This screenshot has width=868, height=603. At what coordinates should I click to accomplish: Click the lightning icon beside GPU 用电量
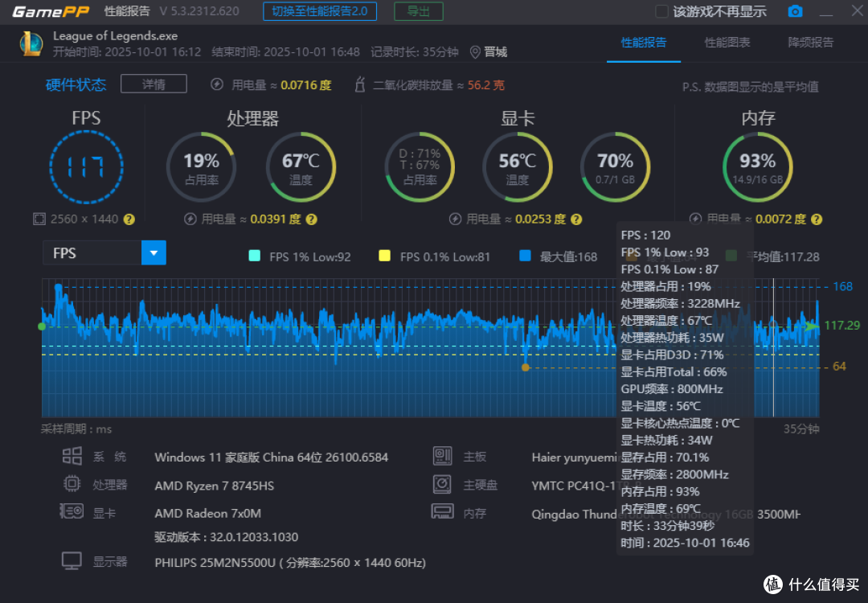tap(455, 219)
